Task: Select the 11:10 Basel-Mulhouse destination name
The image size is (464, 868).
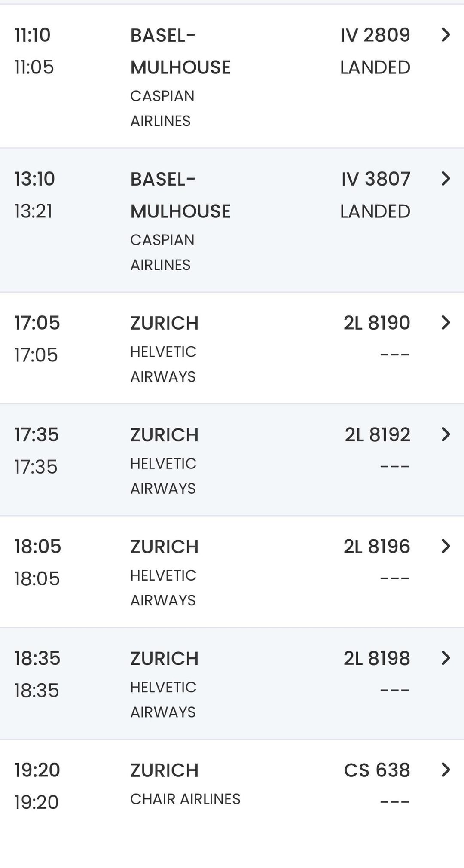Action: (180, 51)
